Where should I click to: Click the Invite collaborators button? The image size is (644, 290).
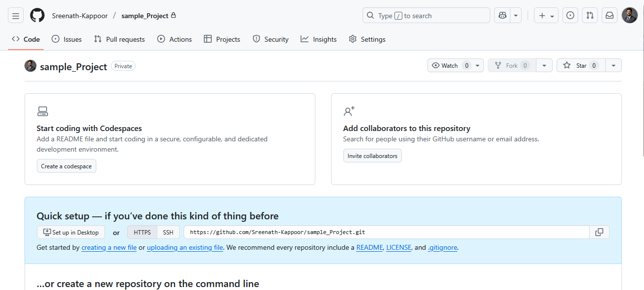point(372,156)
